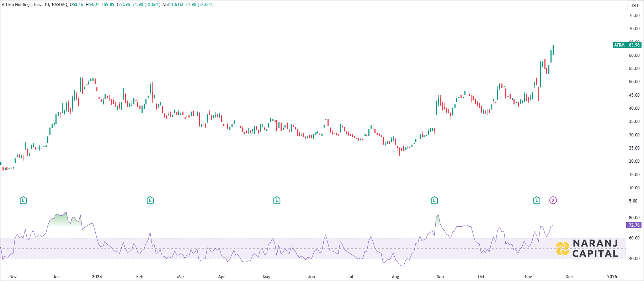Click the green AFRM ticker tag

click(619, 45)
